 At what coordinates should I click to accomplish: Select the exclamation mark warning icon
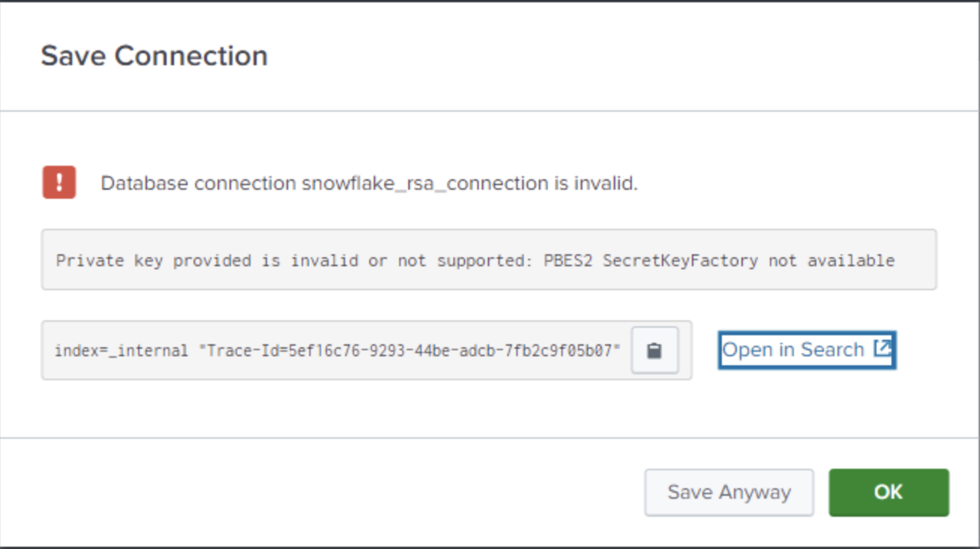point(59,182)
